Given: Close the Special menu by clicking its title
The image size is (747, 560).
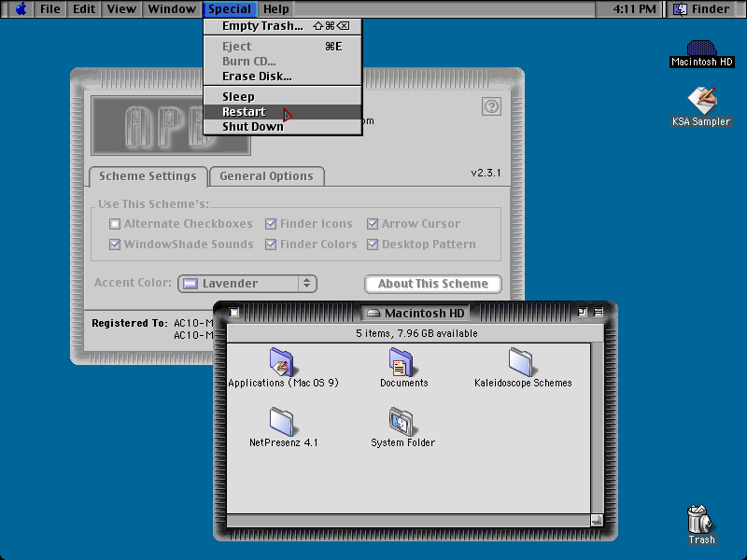Looking at the screenshot, I should tap(230, 9).
